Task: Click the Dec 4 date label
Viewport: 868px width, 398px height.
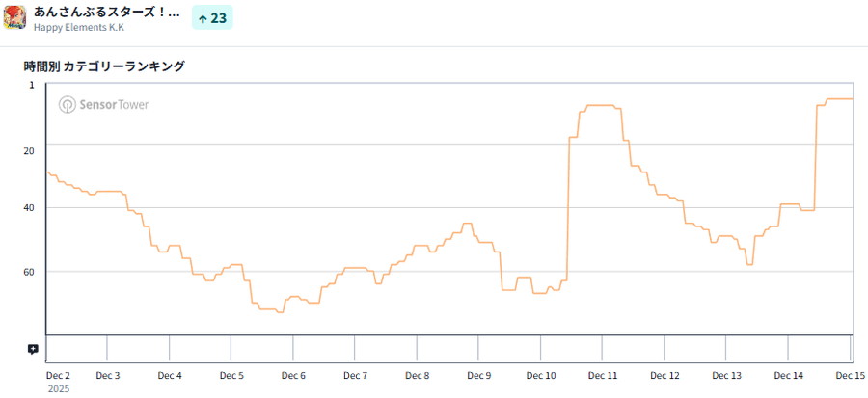Action: tap(170, 375)
